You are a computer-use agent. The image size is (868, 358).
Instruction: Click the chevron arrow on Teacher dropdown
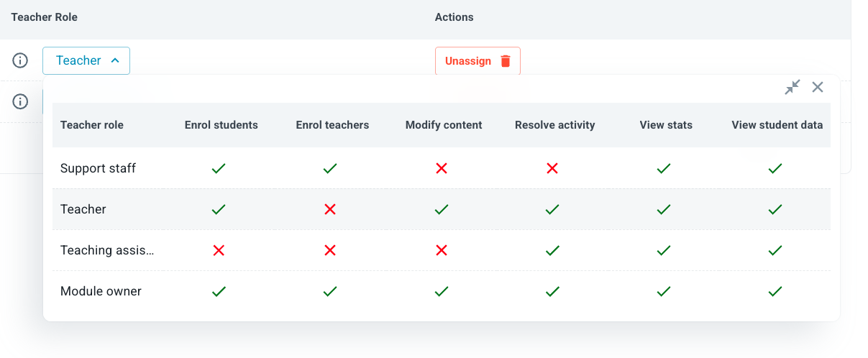click(115, 60)
